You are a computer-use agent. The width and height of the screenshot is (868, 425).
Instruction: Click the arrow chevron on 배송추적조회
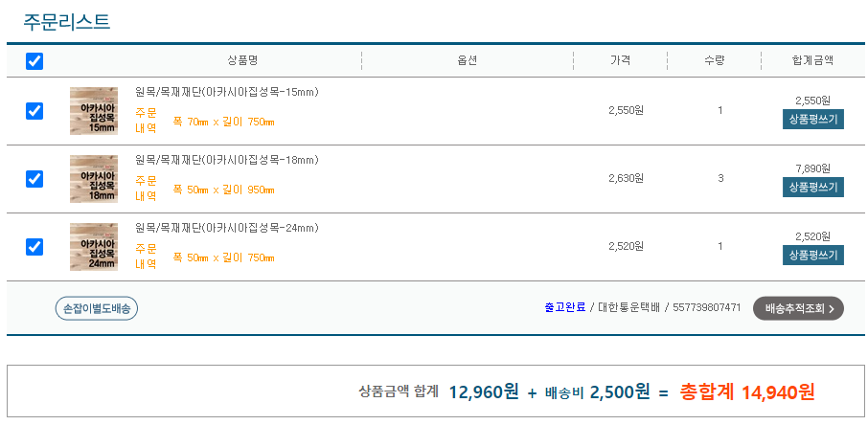point(832,309)
